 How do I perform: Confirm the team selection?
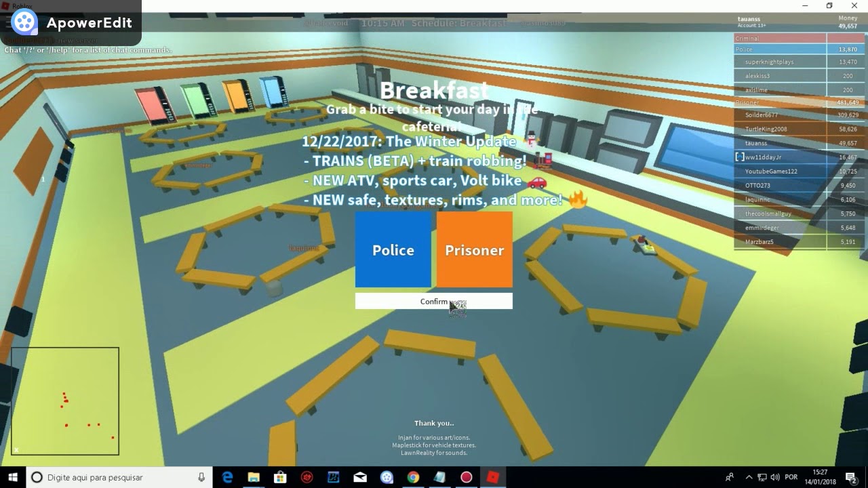[434, 301]
